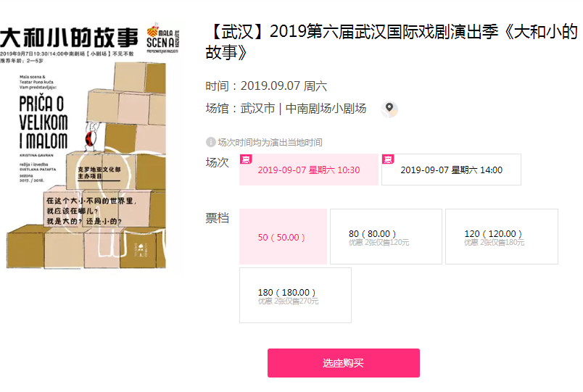Select the 2019-09-07 14:00 session
The height and width of the screenshot is (392, 583).
pos(451,170)
